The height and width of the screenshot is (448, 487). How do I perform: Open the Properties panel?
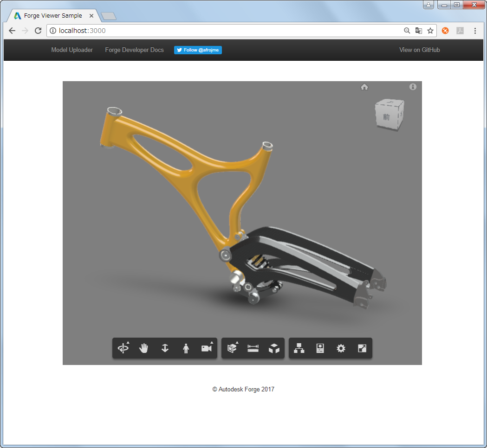(x=320, y=348)
